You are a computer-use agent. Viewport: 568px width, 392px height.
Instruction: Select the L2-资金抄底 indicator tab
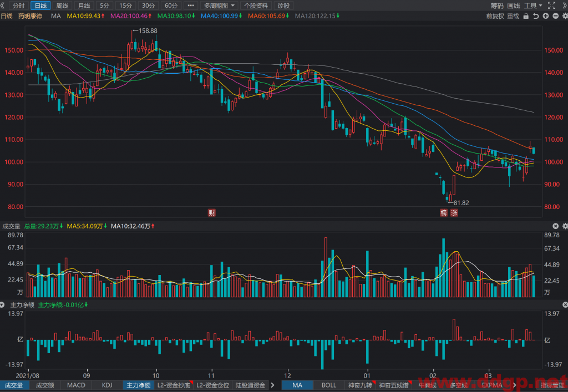[x=174, y=385]
